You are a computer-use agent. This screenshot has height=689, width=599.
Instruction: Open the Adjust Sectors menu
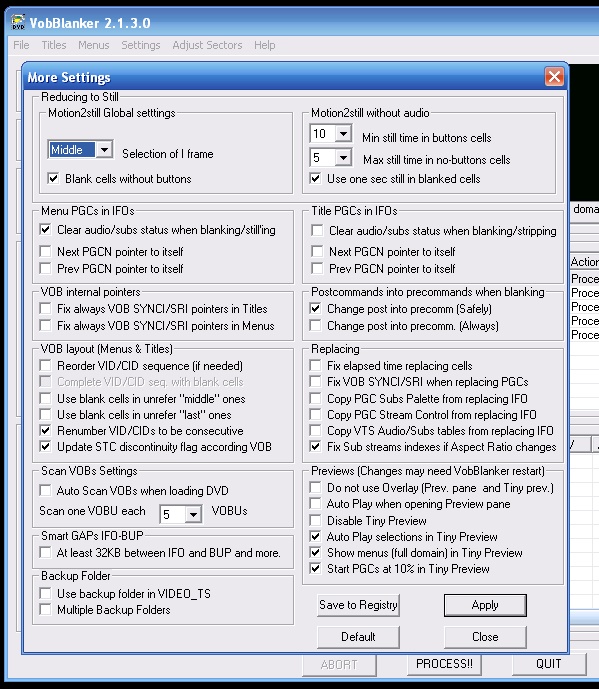[x=207, y=45]
